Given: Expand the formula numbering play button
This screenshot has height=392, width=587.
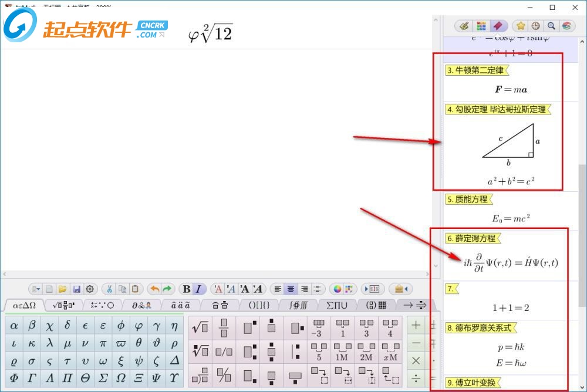Looking at the screenshot, I should pos(372,289).
